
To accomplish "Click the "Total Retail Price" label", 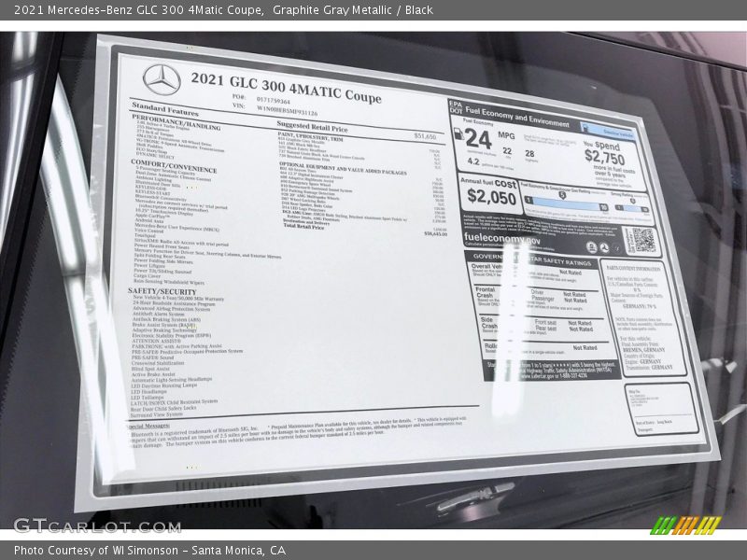I will click(x=303, y=226).
